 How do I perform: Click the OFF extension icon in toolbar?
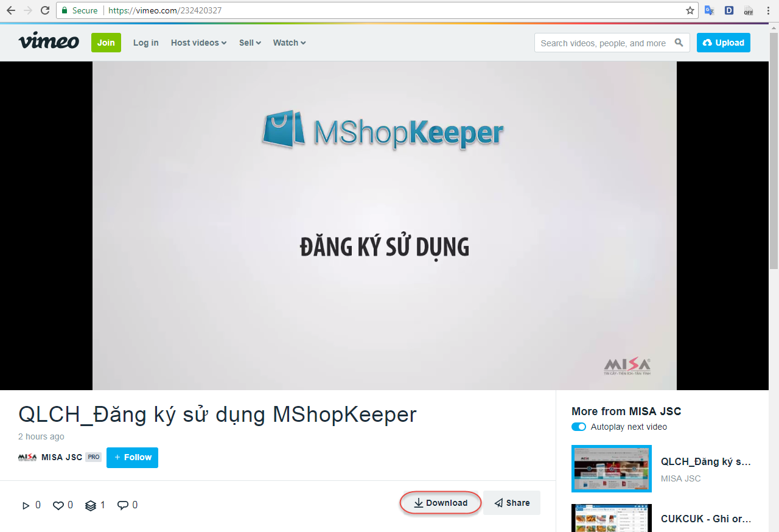coord(749,10)
